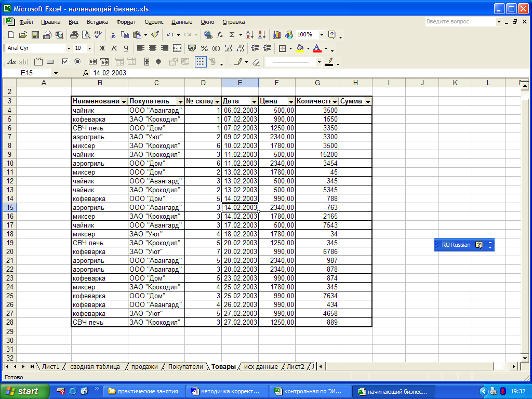532x399 pixels.
Task: Select the Forms List Box control
Action: (x=92, y=62)
